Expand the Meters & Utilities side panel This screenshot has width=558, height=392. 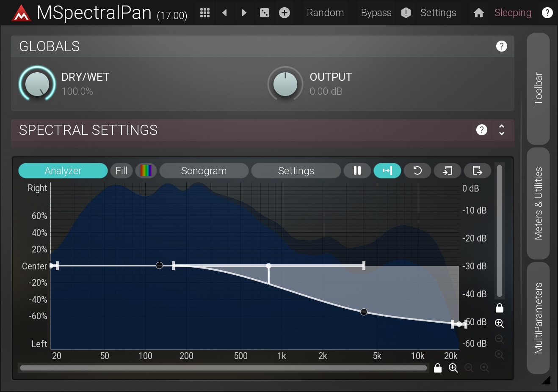pyautogui.click(x=538, y=203)
